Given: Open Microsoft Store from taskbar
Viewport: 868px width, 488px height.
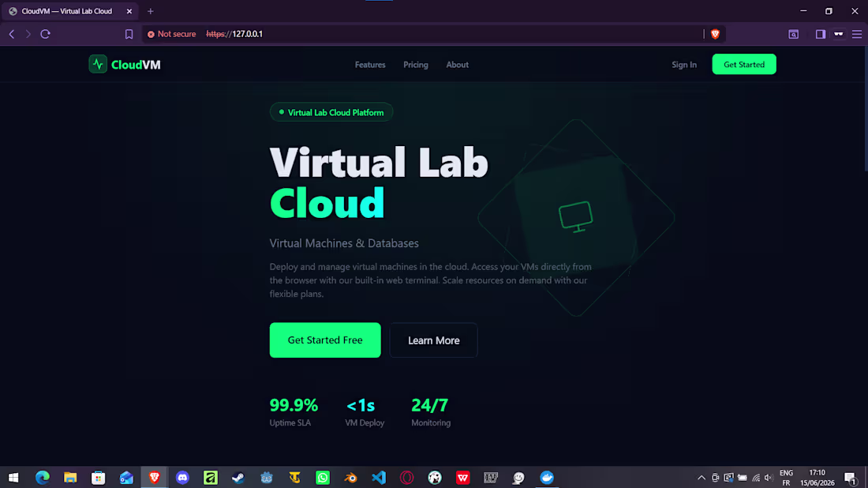Looking at the screenshot, I should click(x=99, y=478).
